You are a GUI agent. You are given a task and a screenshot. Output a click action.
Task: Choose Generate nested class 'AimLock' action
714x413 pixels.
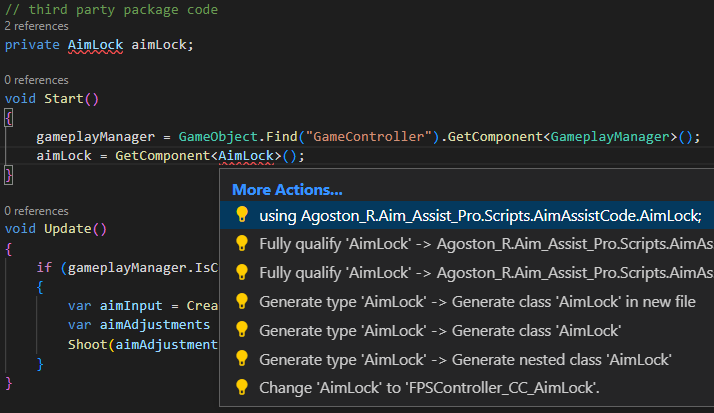467,359
